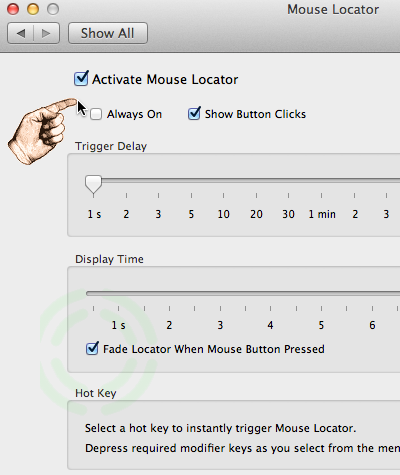Click the Hot Key section label

[96, 393]
